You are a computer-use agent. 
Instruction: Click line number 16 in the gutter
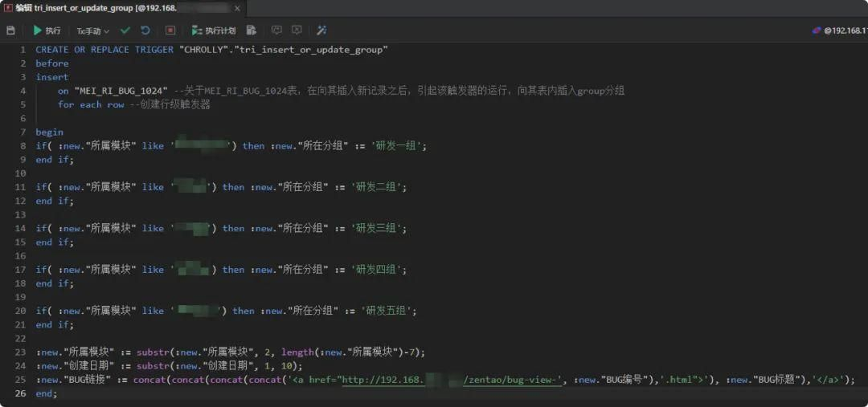click(20, 256)
